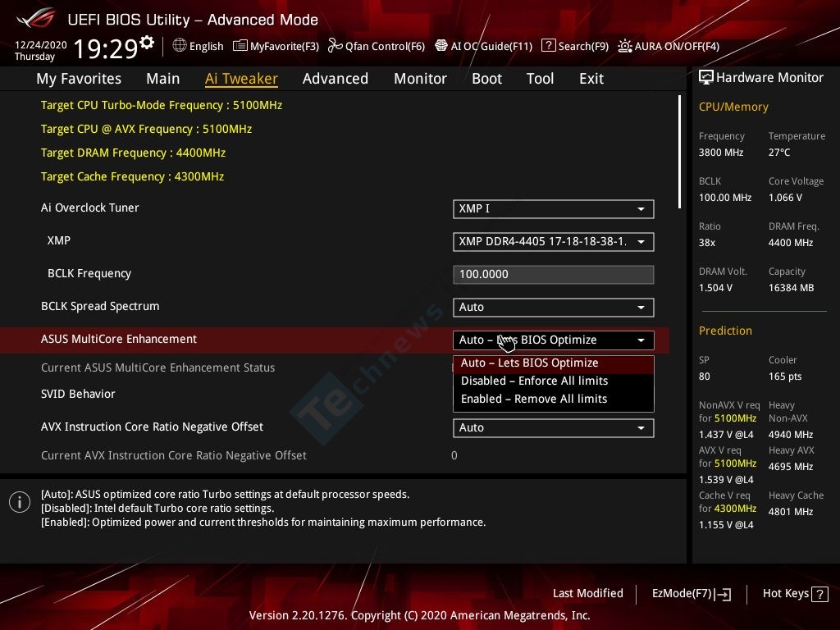Click the BCLK Frequency 100.0000 field
This screenshot has height=630, width=840.
pyautogui.click(x=554, y=274)
